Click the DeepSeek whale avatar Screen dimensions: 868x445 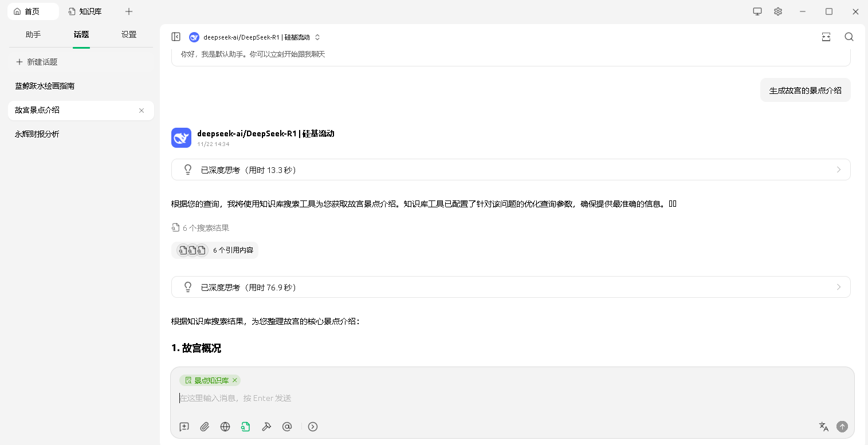[181, 137]
